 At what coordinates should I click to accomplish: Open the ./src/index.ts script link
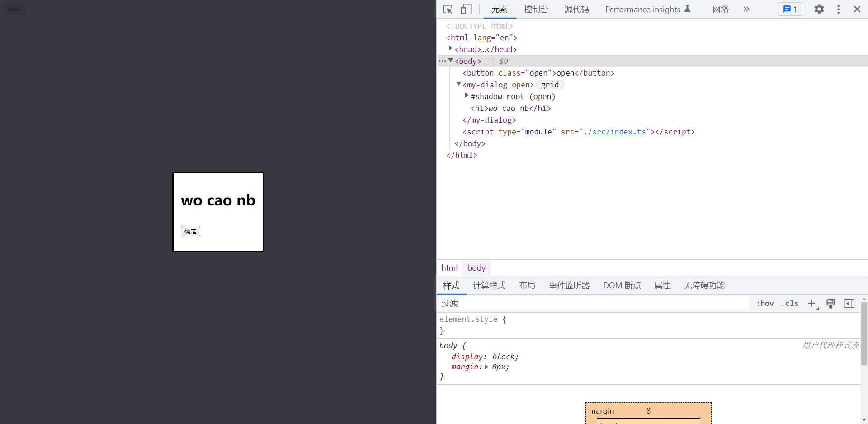614,132
